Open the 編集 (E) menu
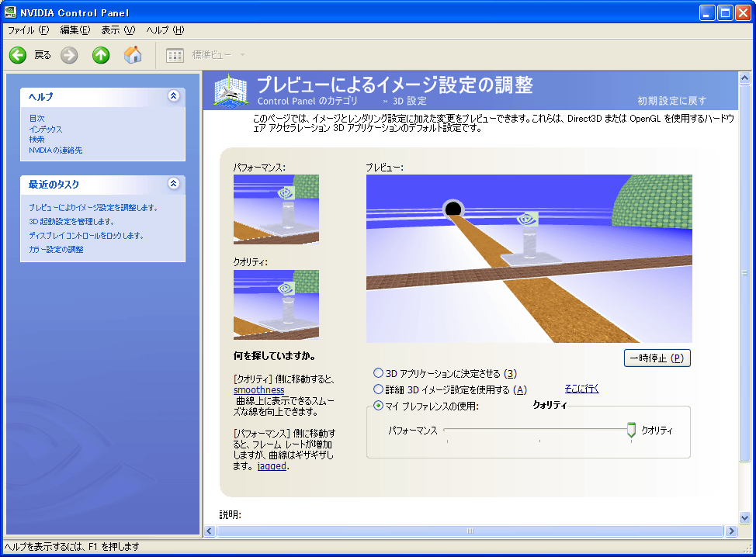The width and height of the screenshot is (756, 557). click(75, 30)
